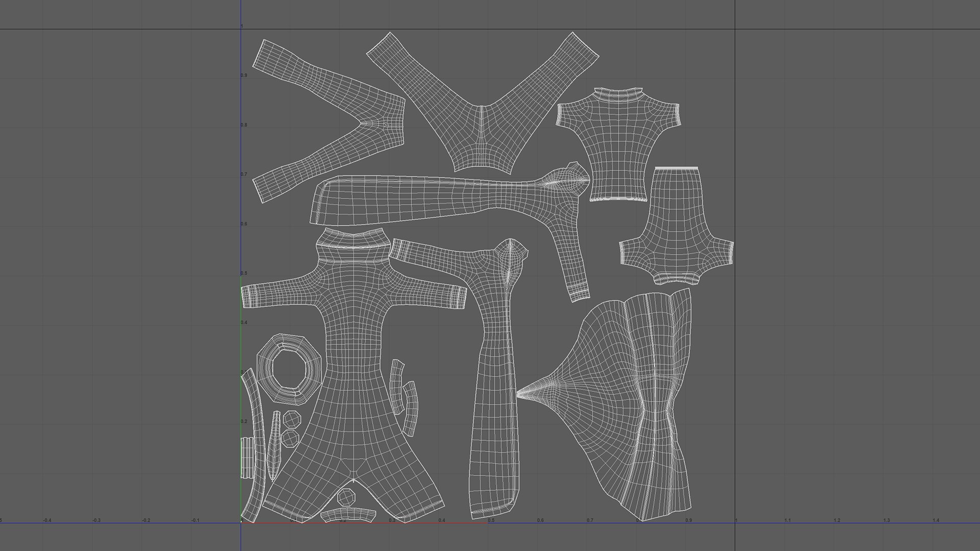Viewport: 980px width, 551px height.
Task: Click the 1.4 label on the horizontal axis
Action: [x=936, y=520]
